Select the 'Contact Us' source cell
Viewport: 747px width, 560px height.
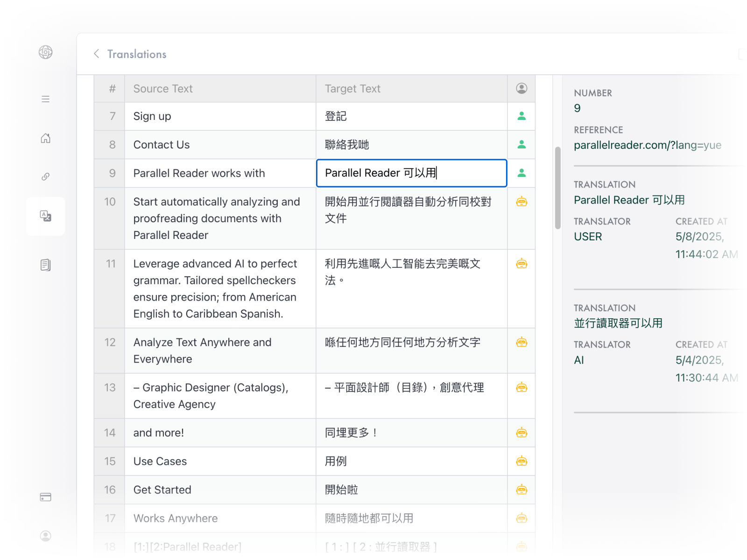(220, 145)
